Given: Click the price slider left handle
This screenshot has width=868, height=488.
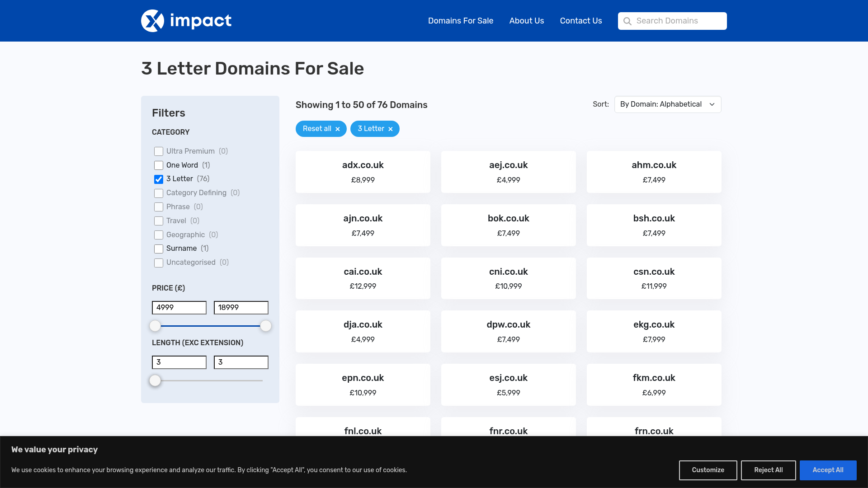Looking at the screenshot, I should click(x=155, y=326).
